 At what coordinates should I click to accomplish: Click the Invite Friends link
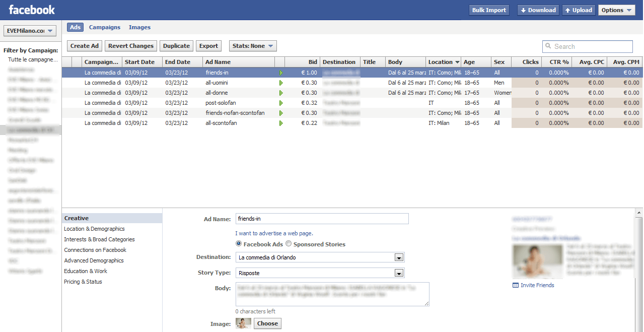click(537, 285)
